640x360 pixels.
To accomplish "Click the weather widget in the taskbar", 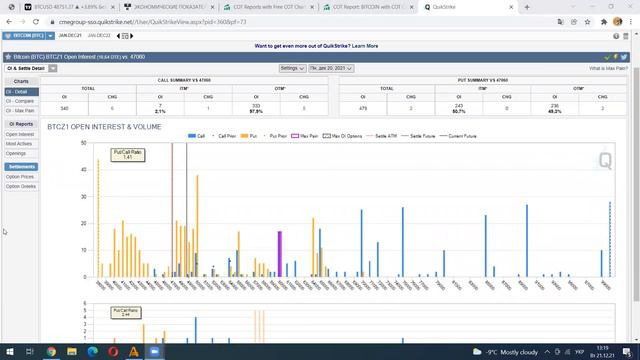I will pos(505,352).
